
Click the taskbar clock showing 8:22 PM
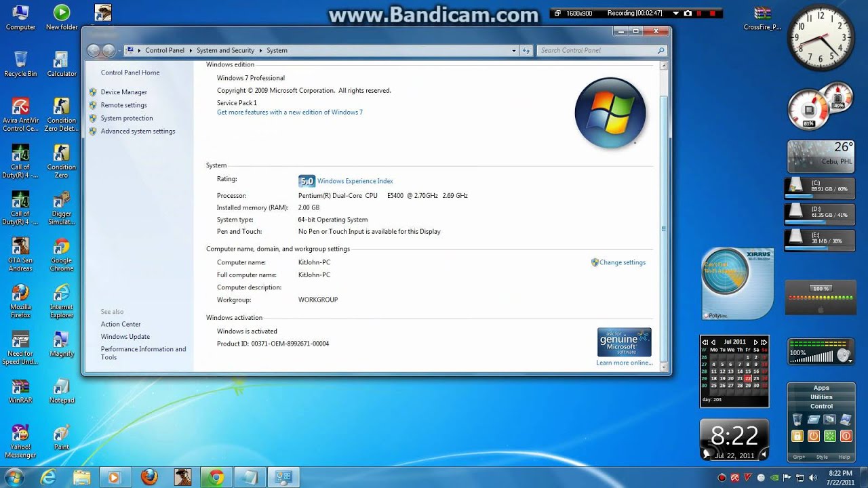click(x=840, y=477)
